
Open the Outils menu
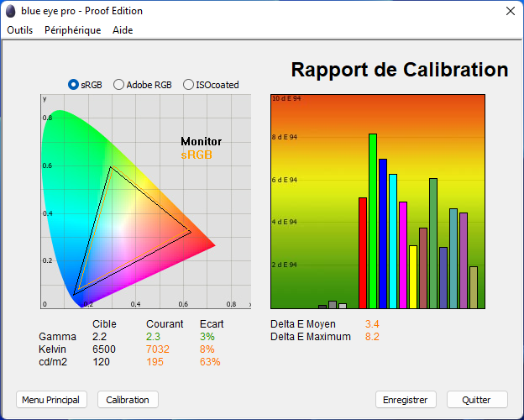coord(19,30)
